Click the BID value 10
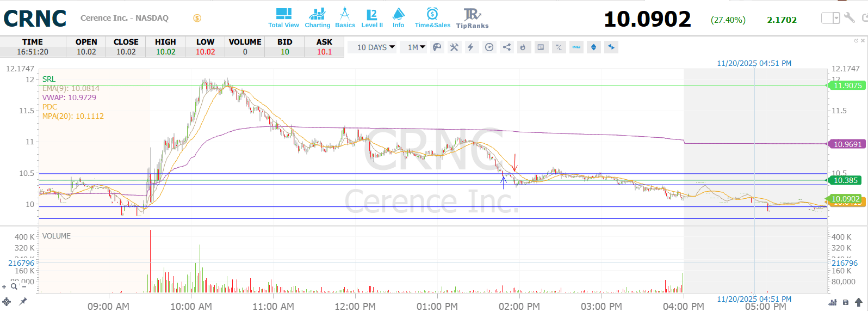 click(284, 52)
